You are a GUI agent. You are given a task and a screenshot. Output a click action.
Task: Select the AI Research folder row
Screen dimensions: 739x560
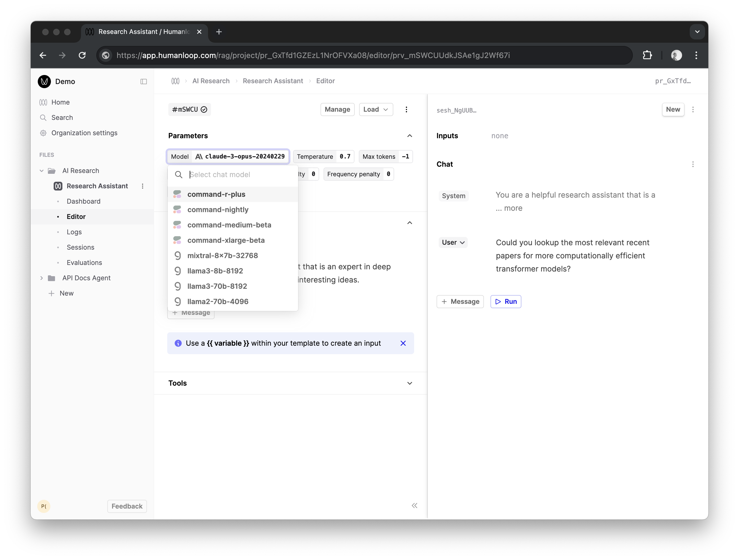click(x=81, y=171)
